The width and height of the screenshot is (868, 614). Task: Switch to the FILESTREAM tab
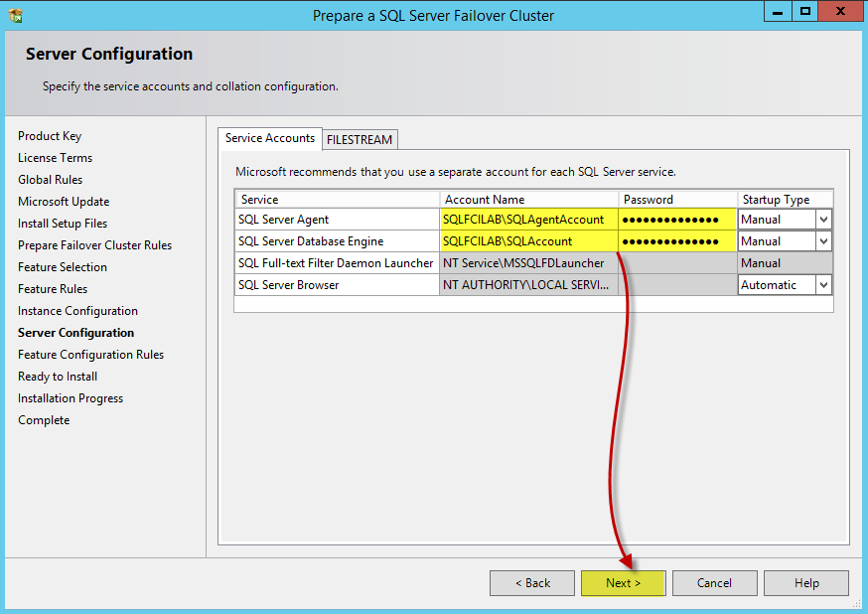[x=360, y=139]
